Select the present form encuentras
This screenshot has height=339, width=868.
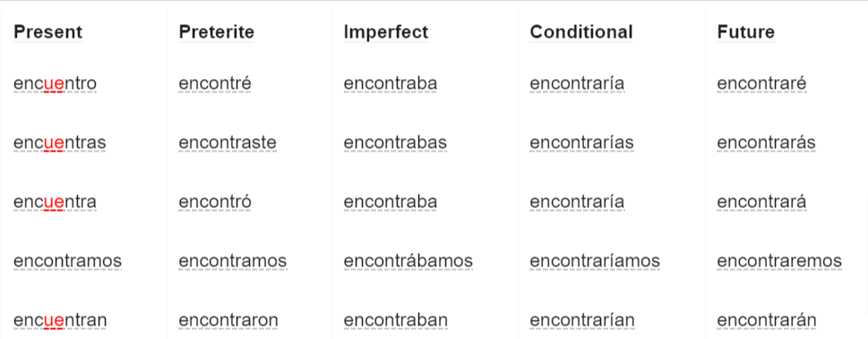pyautogui.click(x=60, y=143)
